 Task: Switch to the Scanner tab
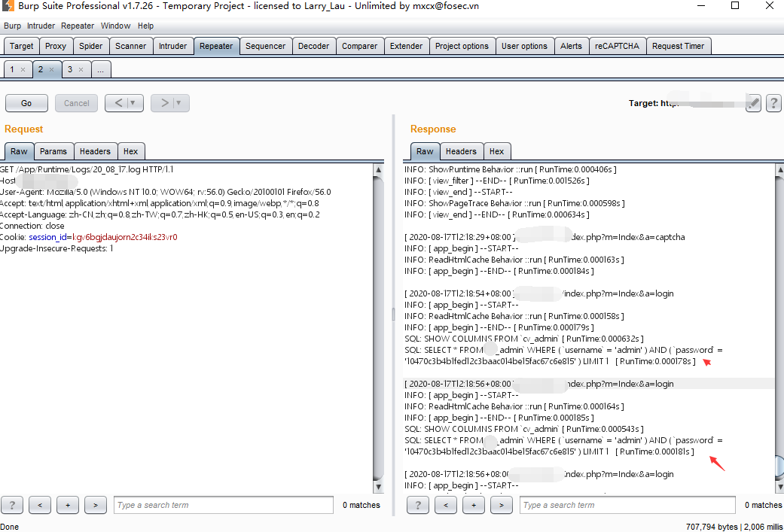(x=130, y=46)
